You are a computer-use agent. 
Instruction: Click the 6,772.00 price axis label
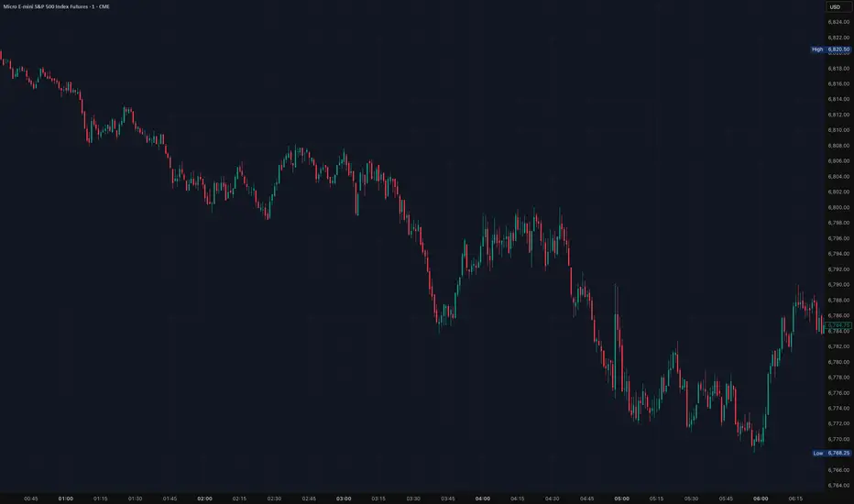838,424
